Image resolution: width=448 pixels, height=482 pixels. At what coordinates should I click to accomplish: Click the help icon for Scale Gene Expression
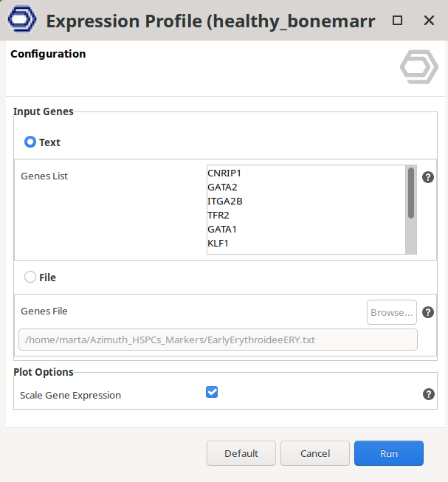[x=428, y=394]
